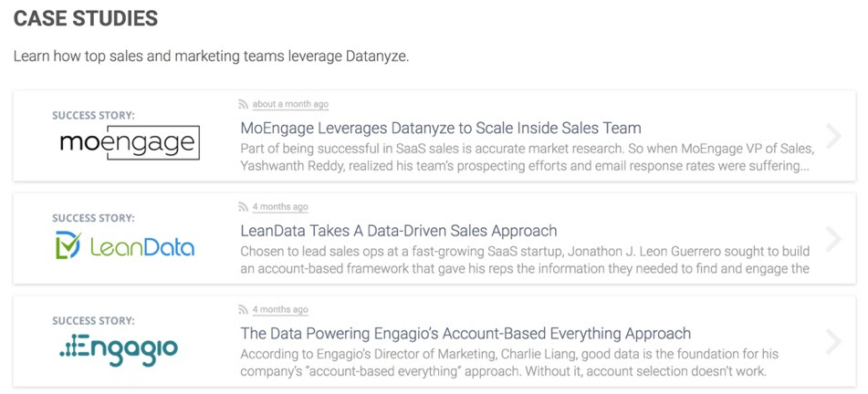Click the '4 months ago' Engagio timestamp
The image size is (868, 394).
pyautogui.click(x=280, y=310)
